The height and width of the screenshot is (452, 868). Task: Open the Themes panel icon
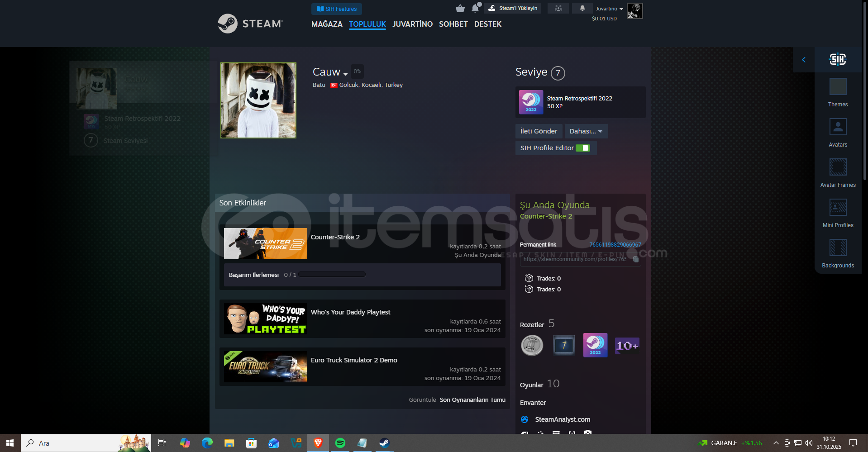pyautogui.click(x=838, y=86)
